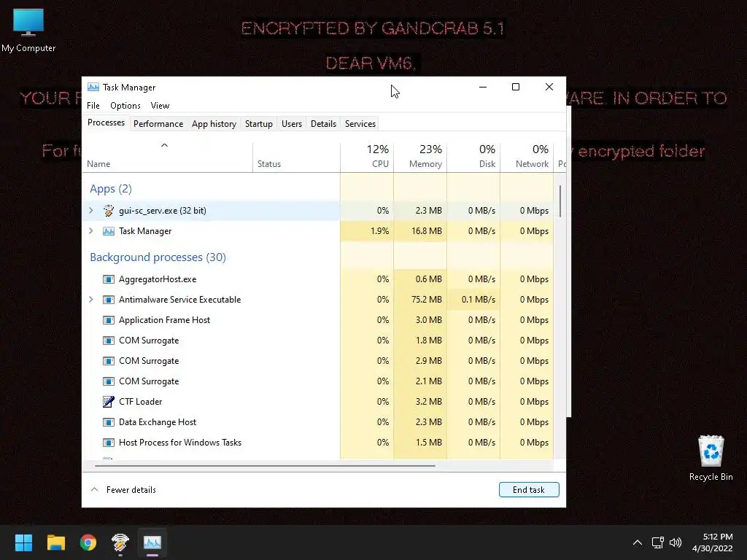Viewport: 747px width, 560px height.
Task: Click the CTF Loader pen icon
Action: pyautogui.click(x=109, y=402)
